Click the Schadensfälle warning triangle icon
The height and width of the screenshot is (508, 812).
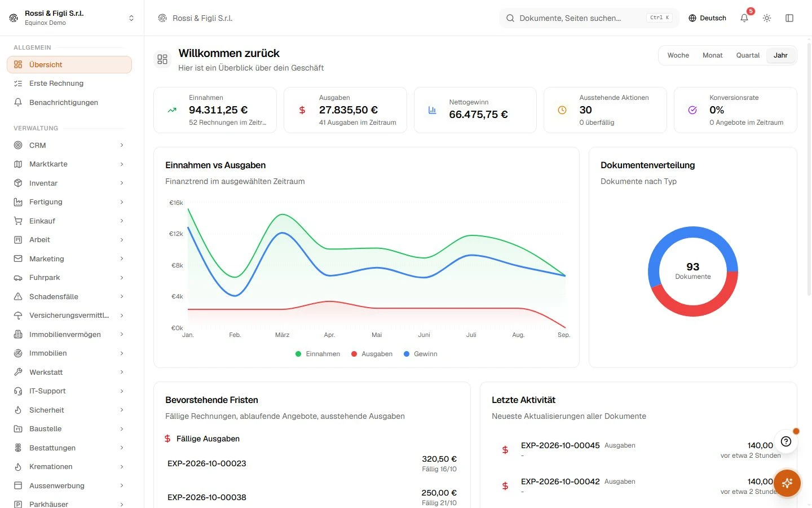18,296
